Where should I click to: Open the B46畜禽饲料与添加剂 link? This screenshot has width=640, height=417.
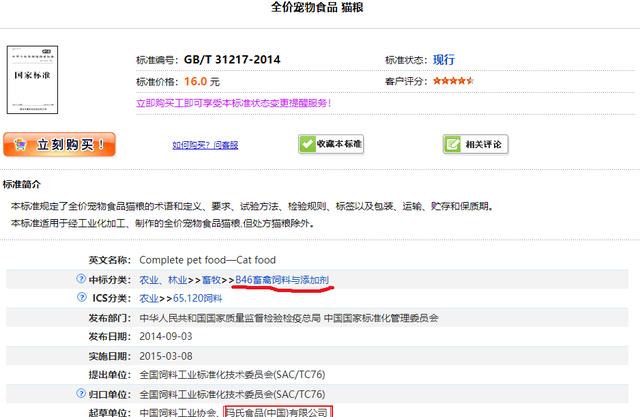282,280
